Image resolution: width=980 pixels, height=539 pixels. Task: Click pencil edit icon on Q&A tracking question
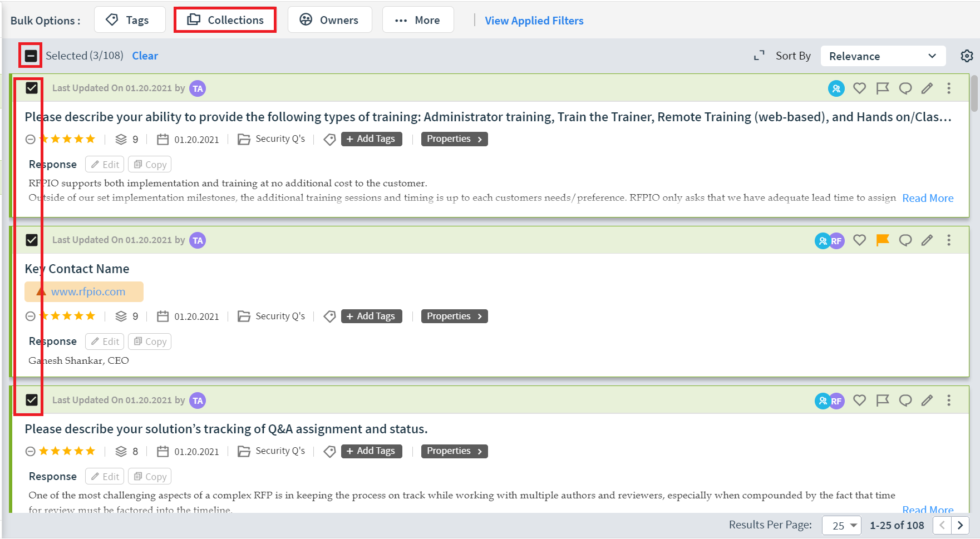pyautogui.click(x=927, y=400)
